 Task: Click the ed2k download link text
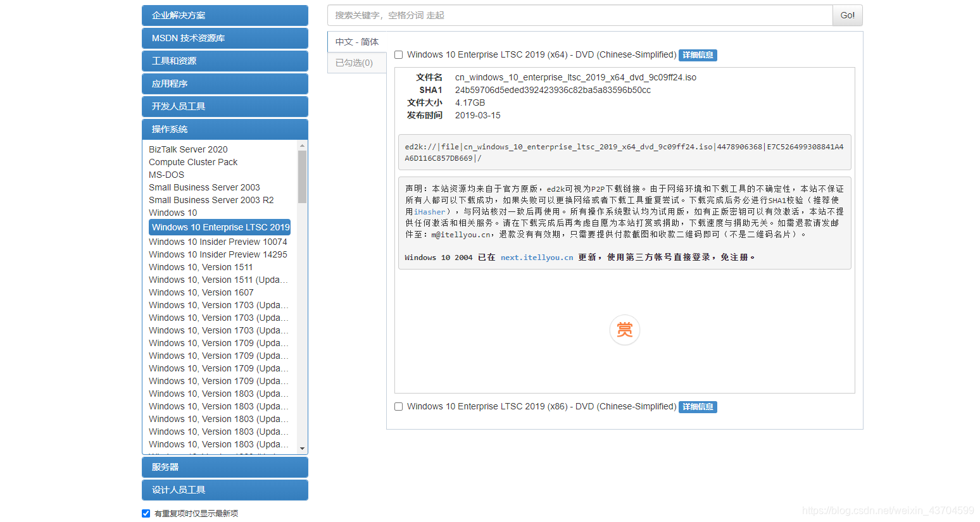[x=624, y=152]
